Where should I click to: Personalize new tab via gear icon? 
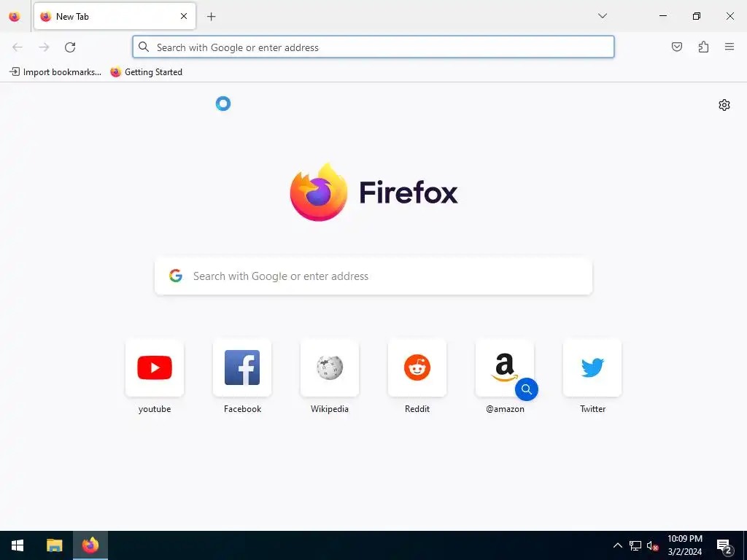click(724, 105)
